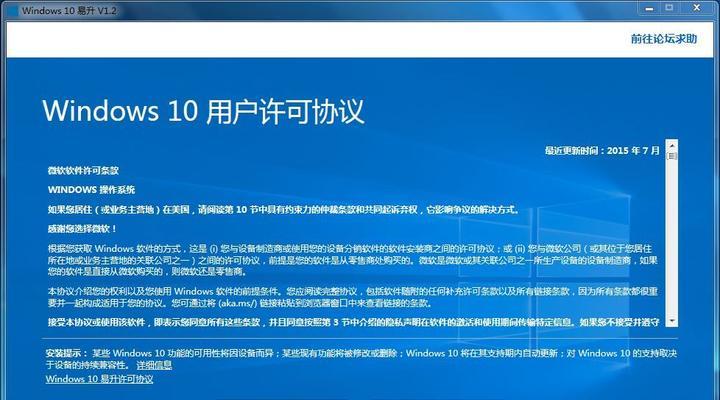The width and height of the screenshot is (720, 400).
Task: Click the license scrollbar down arrow
Action: [672, 321]
